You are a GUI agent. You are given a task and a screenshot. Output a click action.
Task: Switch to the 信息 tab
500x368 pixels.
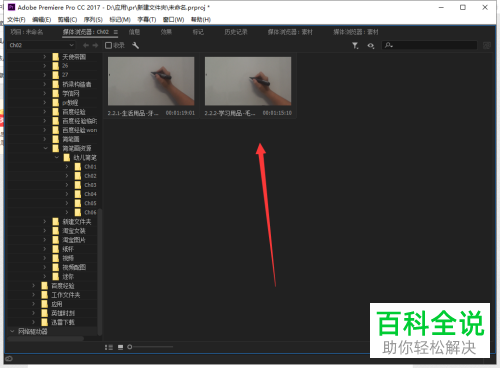coord(134,32)
